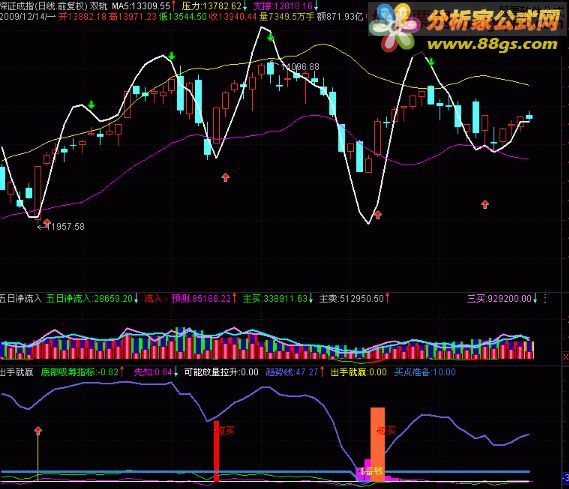Click green sell arrow left of 14096.88 label
This screenshot has width=569, height=489.
pos(270,37)
